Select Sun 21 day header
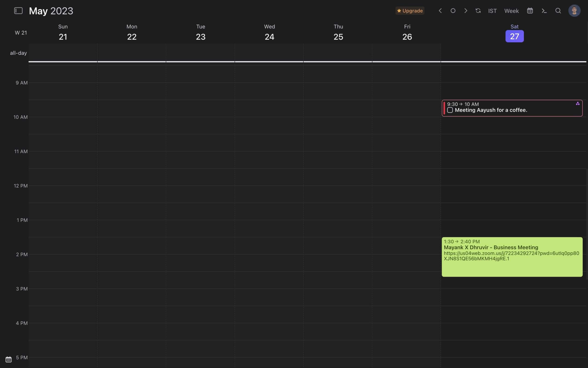 point(63,32)
